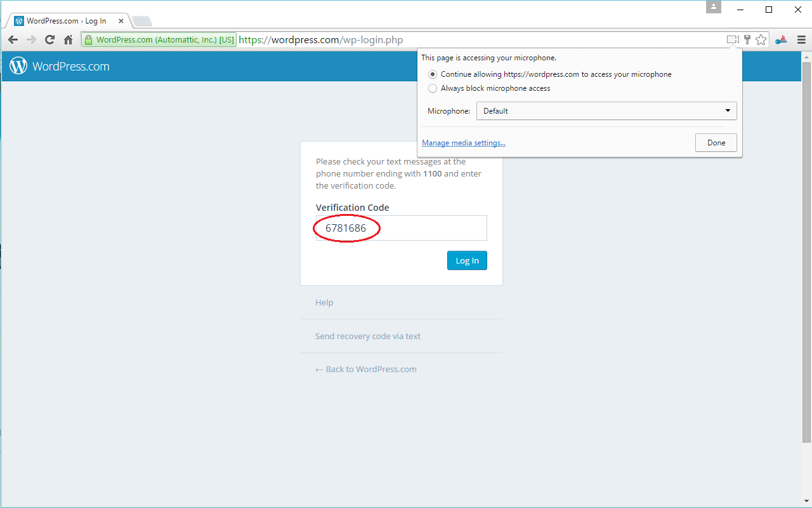Click the Verification Code label
Viewport: 812px width, 508px height.
[353, 208]
